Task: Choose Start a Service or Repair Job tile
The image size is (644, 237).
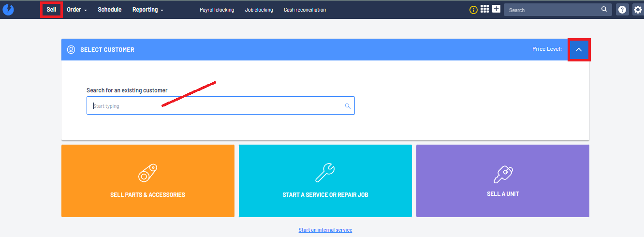Action: point(325,181)
